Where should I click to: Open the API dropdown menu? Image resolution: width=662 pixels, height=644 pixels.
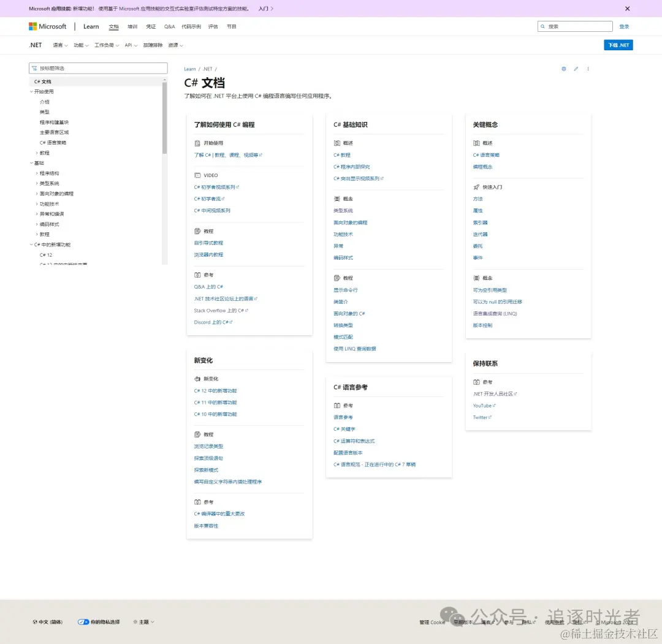click(131, 45)
